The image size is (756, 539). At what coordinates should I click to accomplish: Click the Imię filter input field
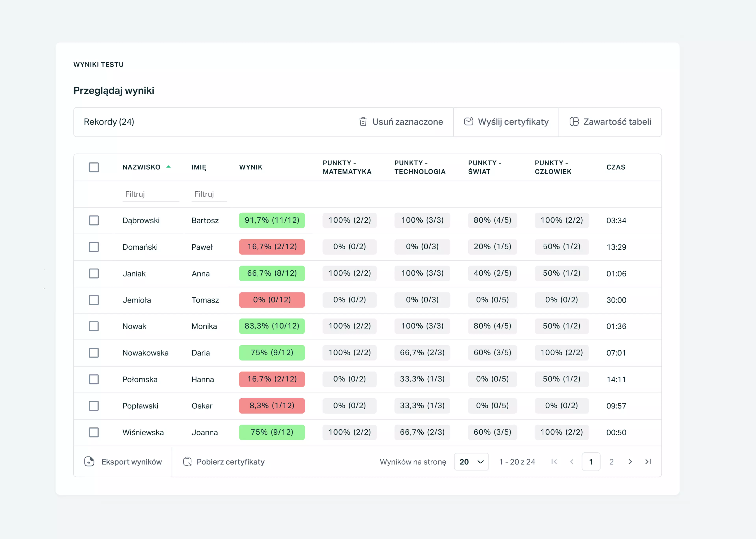click(209, 194)
